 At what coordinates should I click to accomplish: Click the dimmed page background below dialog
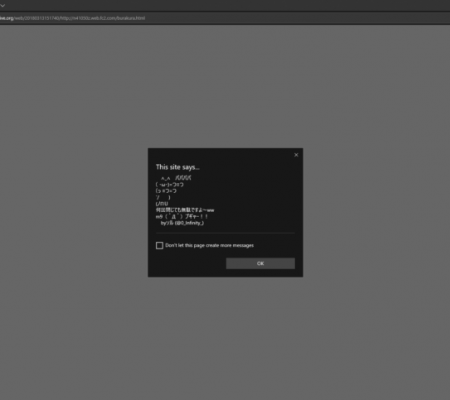pyautogui.click(x=225, y=333)
